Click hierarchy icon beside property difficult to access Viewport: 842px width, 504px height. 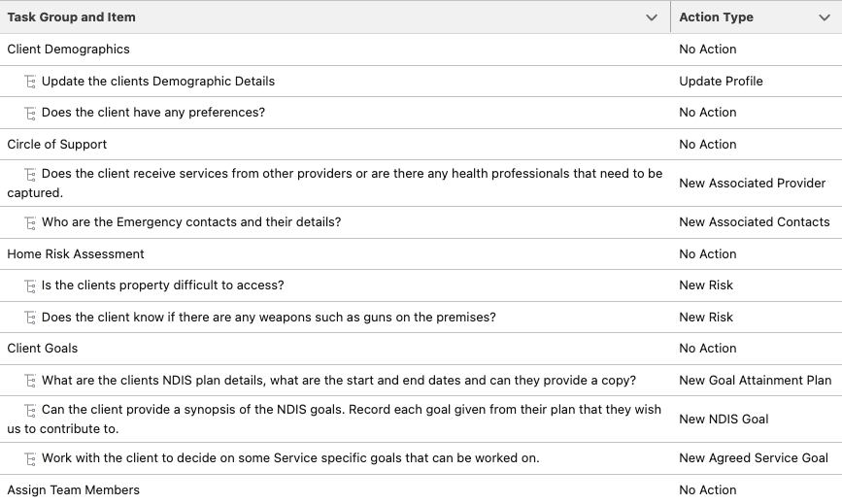[x=31, y=286]
